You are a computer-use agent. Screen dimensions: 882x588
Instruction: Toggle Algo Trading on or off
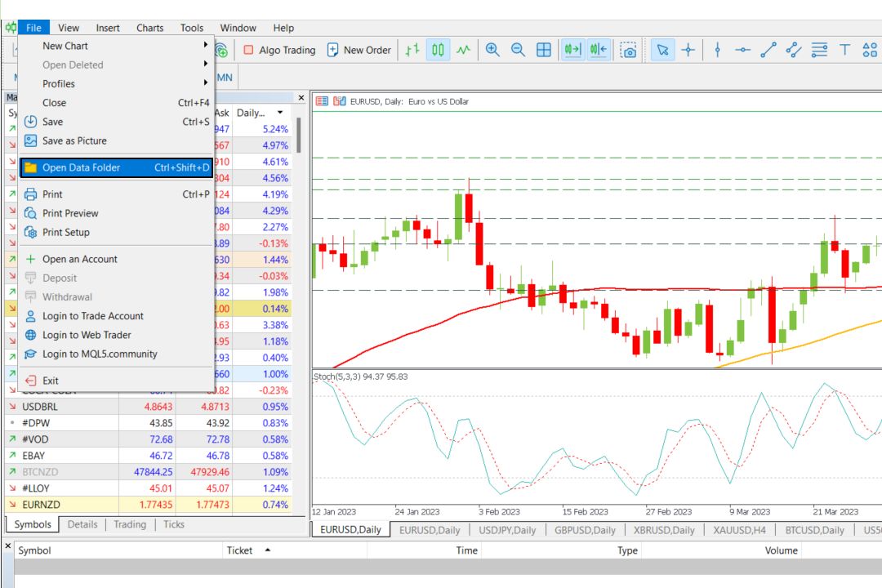[x=279, y=50]
